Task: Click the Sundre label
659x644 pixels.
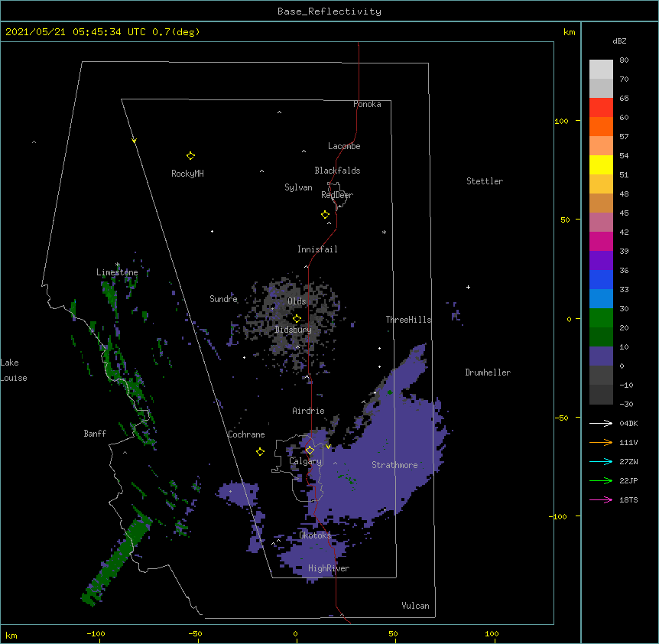Action: click(x=223, y=299)
